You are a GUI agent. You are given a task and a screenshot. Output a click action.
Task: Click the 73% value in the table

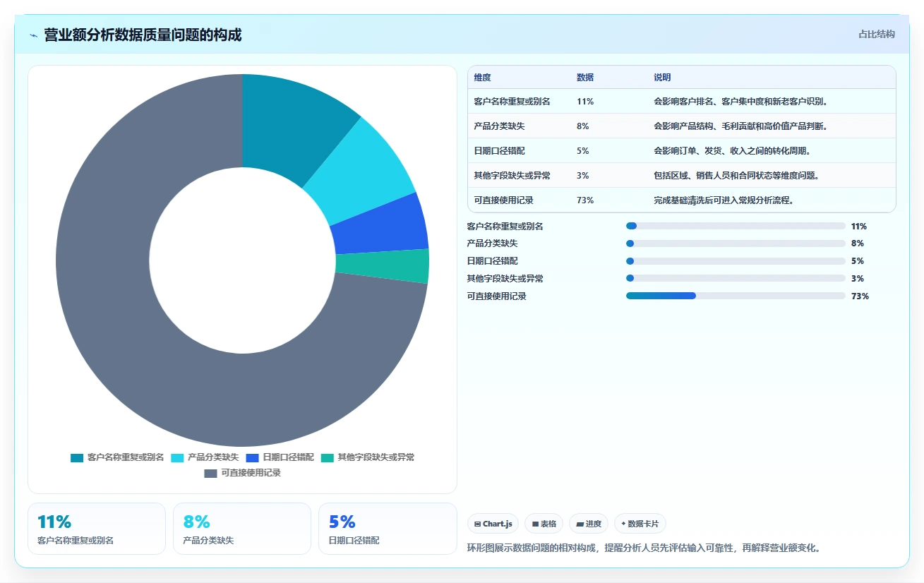(585, 200)
